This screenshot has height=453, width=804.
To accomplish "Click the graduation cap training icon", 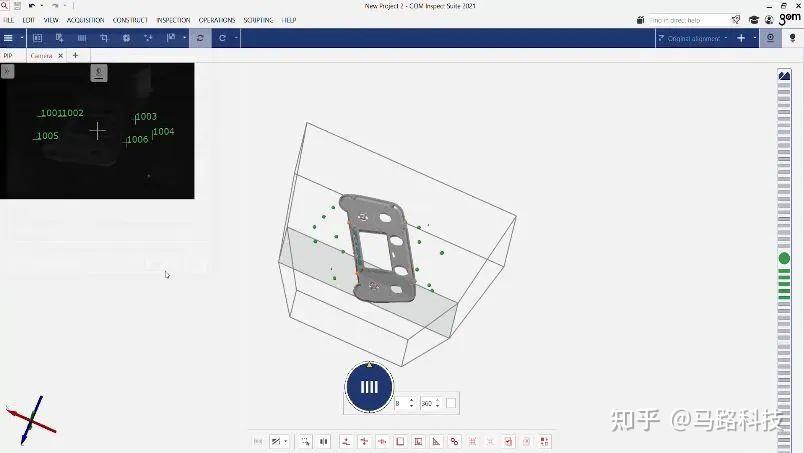I will pyautogui.click(x=754, y=20).
